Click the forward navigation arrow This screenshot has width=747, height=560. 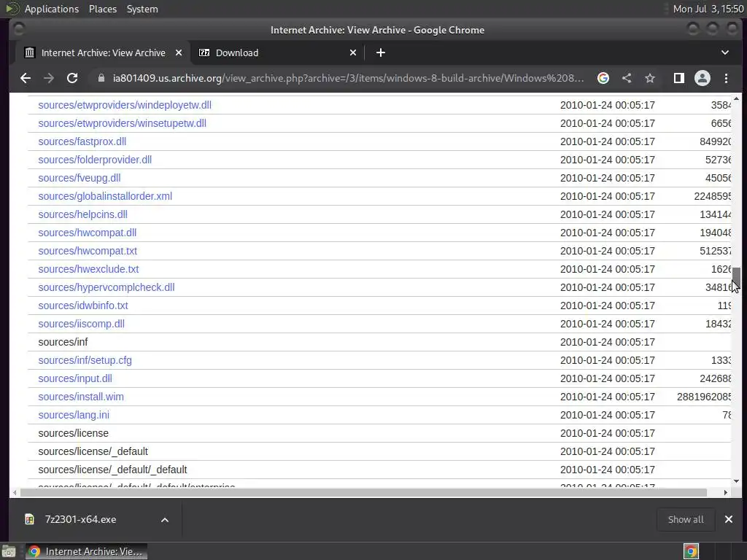[49, 78]
